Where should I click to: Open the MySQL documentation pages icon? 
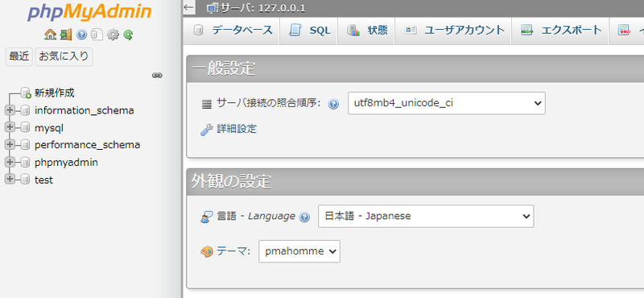(x=97, y=35)
